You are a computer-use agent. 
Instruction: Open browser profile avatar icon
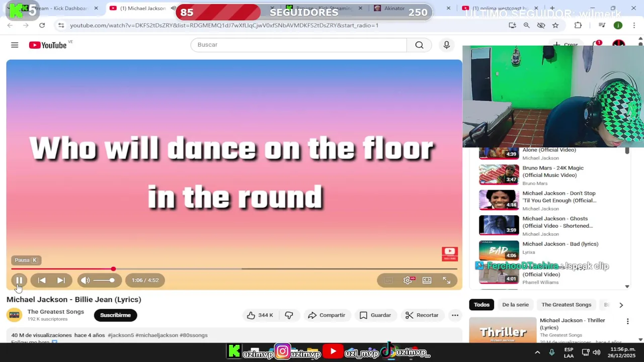pyautogui.click(x=618, y=25)
